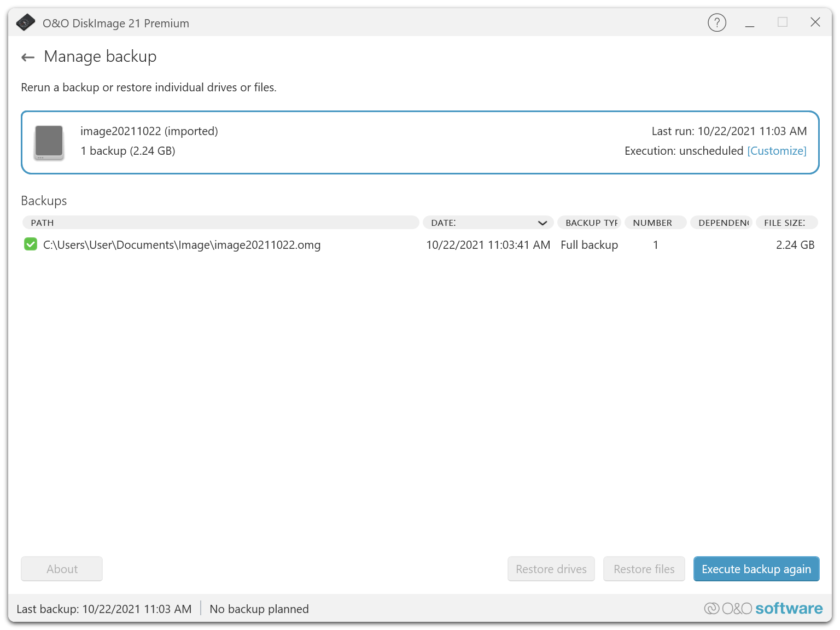
Task: Click the Execution: unscheduled label
Action: tap(684, 151)
